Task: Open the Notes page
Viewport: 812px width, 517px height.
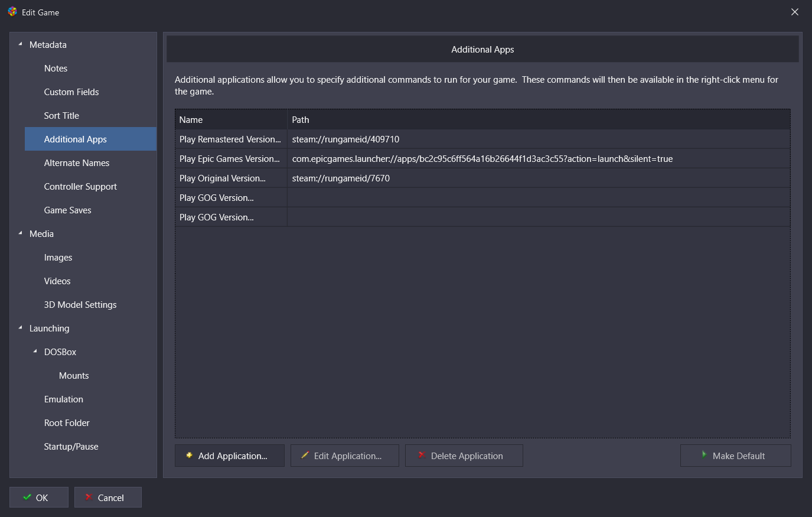Action: (56, 69)
